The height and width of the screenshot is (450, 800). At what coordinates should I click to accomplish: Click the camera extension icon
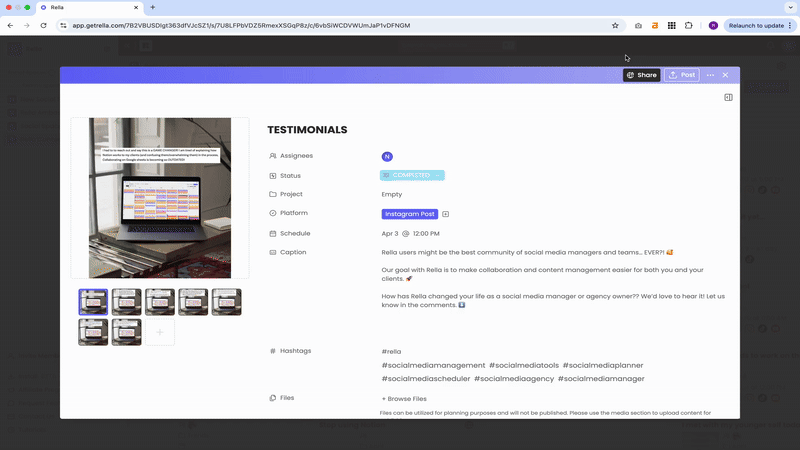click(638, 26)
